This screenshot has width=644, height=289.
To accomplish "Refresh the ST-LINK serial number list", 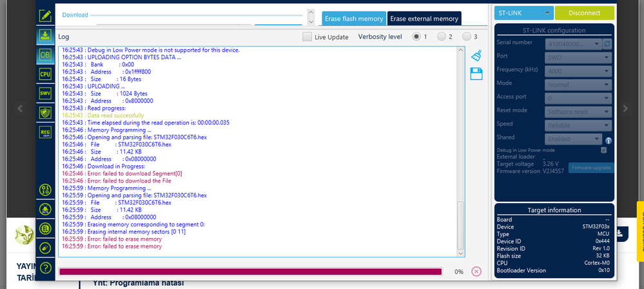I will (607, 44).
